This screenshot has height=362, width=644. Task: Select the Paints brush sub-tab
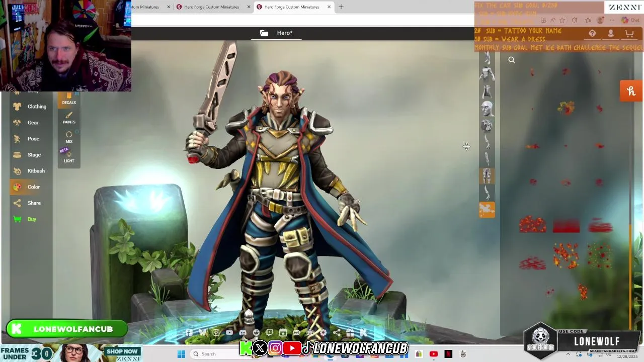click(x=69, y=118)
